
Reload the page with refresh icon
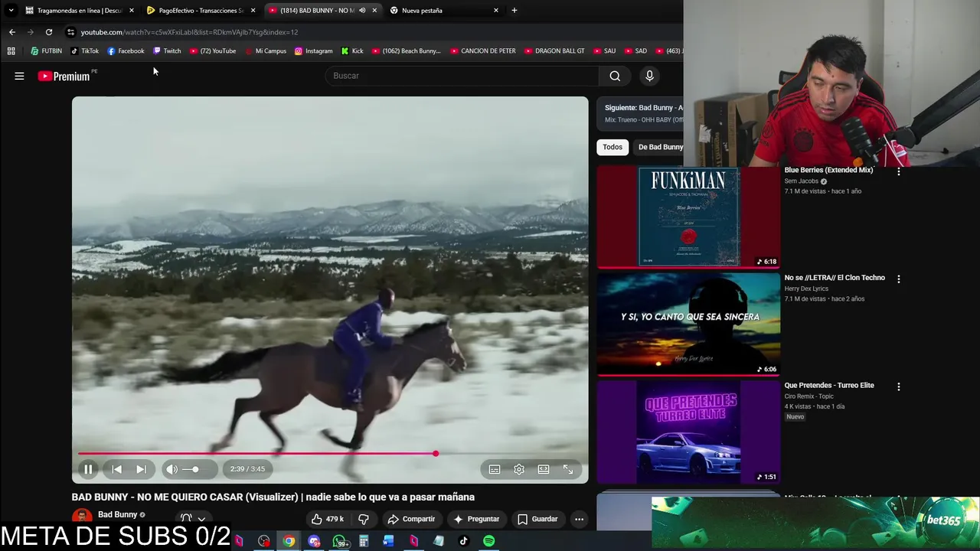(49, 32)
